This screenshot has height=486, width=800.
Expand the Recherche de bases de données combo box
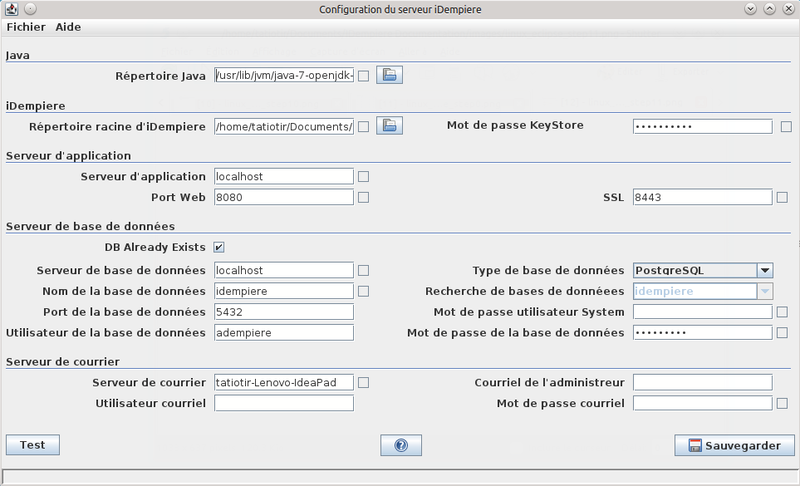click(764, 291)
